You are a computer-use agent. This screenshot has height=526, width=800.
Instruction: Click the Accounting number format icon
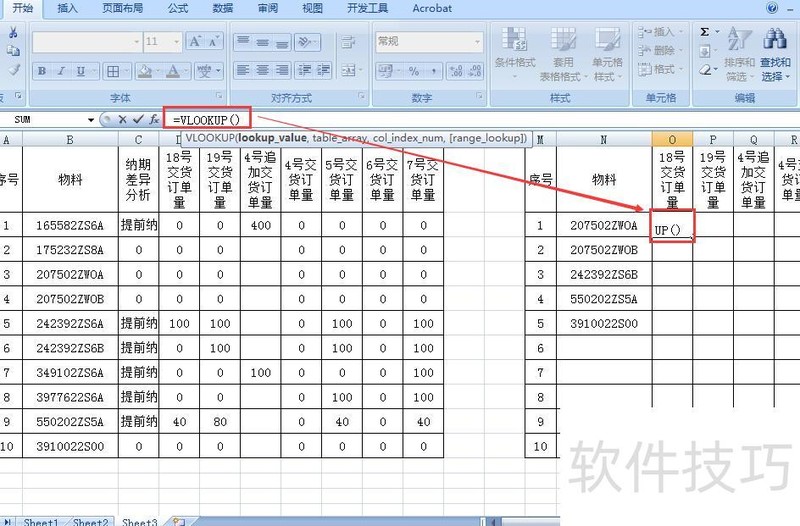coord(387,71)
